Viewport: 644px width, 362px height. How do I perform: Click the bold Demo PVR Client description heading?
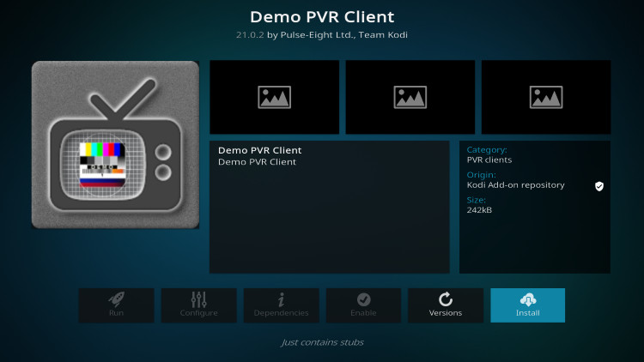tap(259, 150)
